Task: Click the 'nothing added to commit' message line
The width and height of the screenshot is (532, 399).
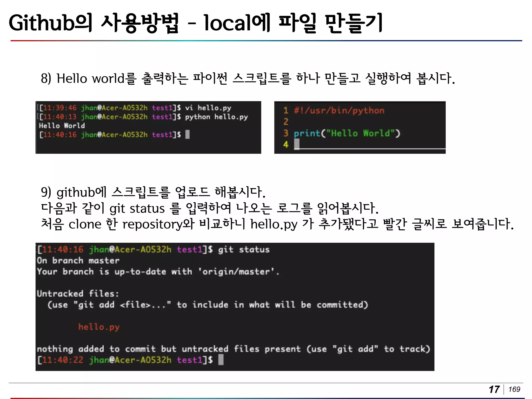Action: [233, 349]
